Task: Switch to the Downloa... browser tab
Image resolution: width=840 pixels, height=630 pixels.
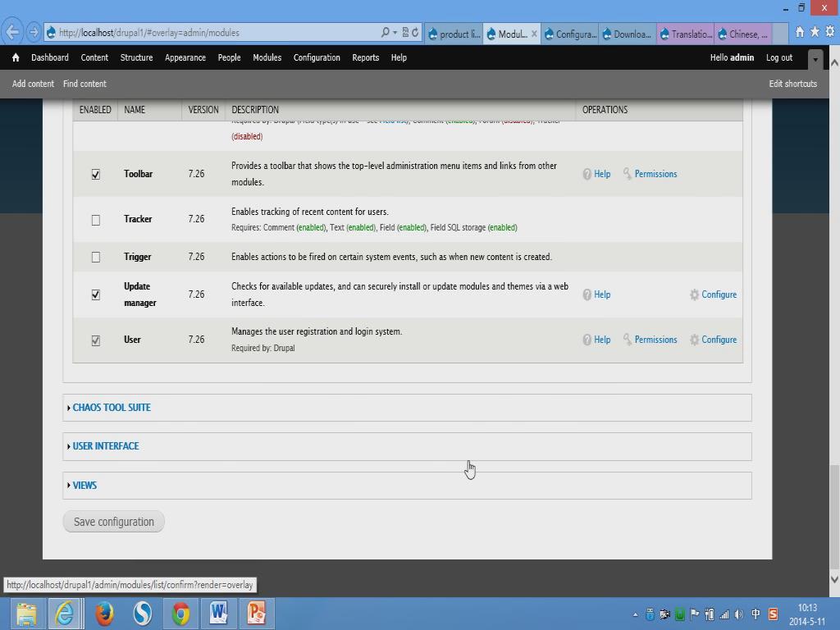Action: 628,34
